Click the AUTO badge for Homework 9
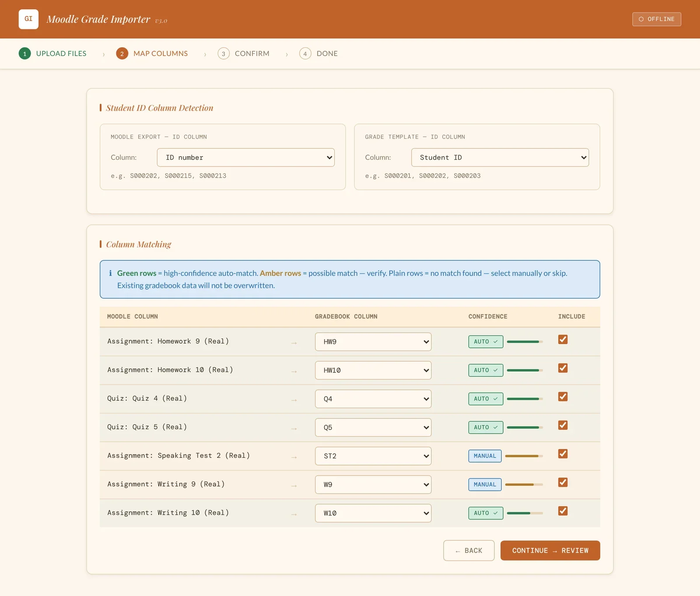This screenshot has height=596, width=700. [486, 342]
